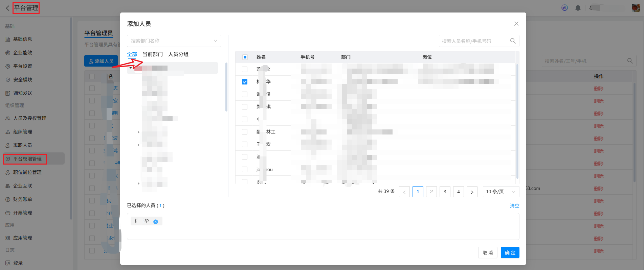This screenshot has width=644, height=270.
Task: Click the back arrow beside 平台管理
Action: (x=7, y=8)
